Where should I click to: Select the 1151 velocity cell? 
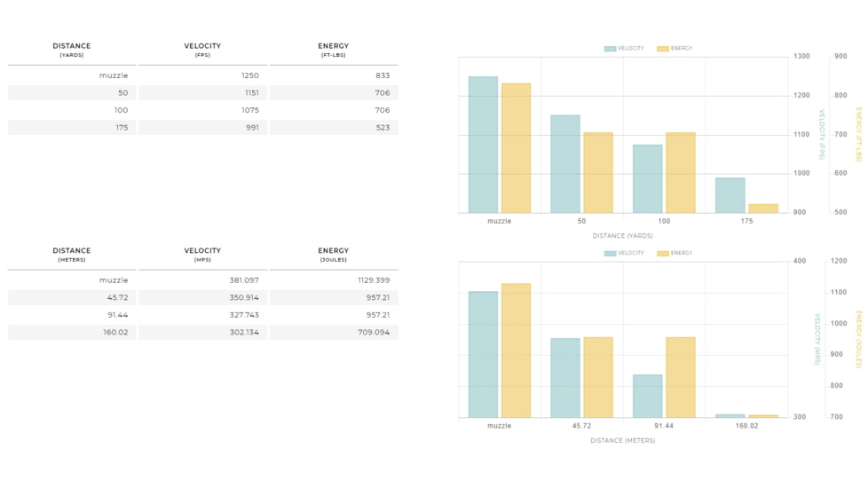202,93
